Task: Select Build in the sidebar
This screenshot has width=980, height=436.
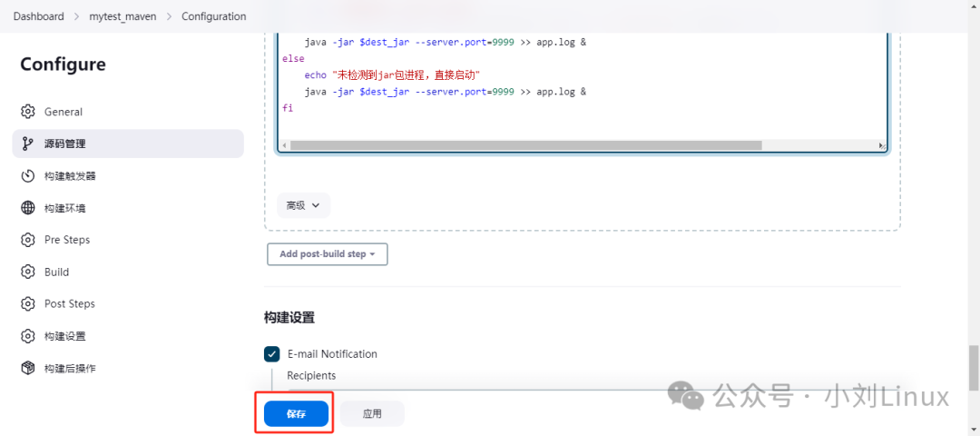Action: (x=128, y=272)
